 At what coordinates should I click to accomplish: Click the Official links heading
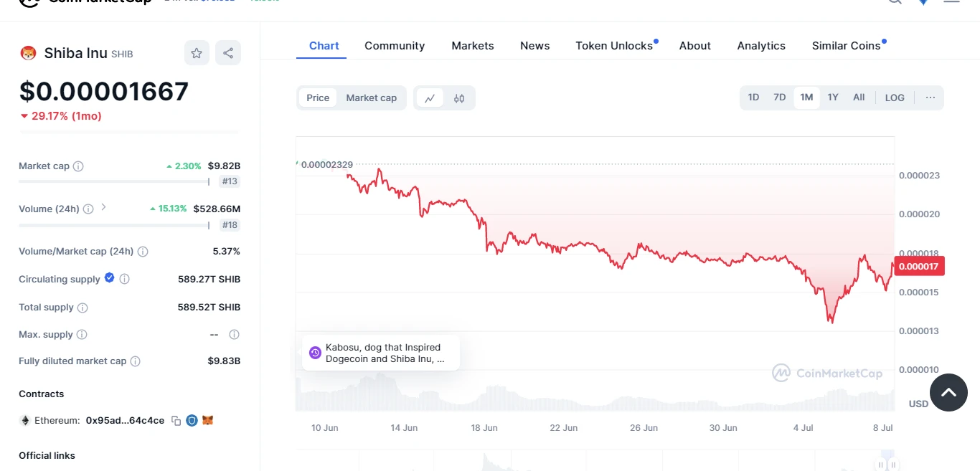(x=47, y=456)
